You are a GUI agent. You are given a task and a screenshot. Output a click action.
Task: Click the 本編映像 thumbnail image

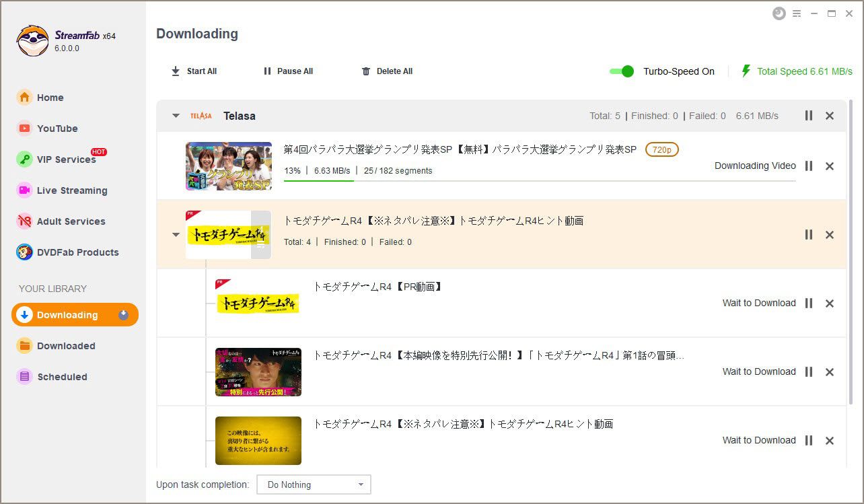(x=258, y=372)
